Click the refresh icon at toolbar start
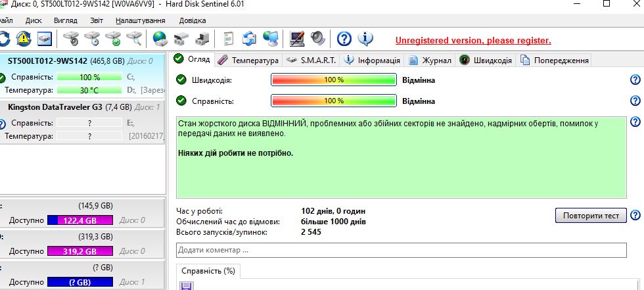This screenshot has width=644, height=290. coord(4,39)
